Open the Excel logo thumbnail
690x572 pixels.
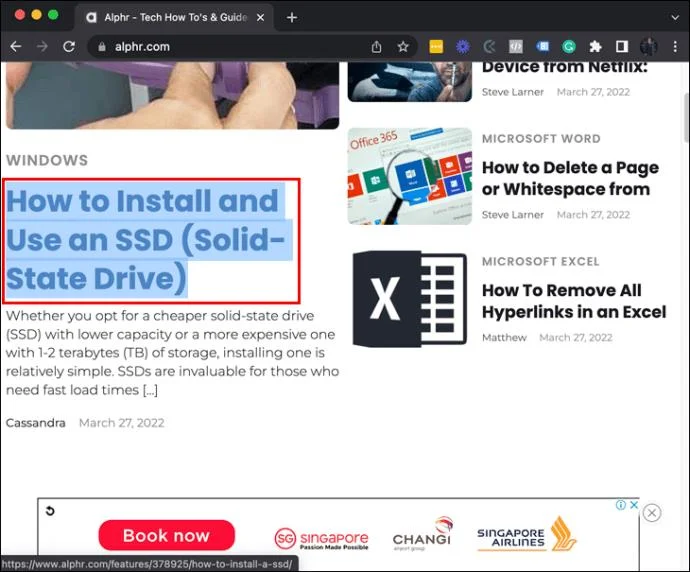(410, 299)
